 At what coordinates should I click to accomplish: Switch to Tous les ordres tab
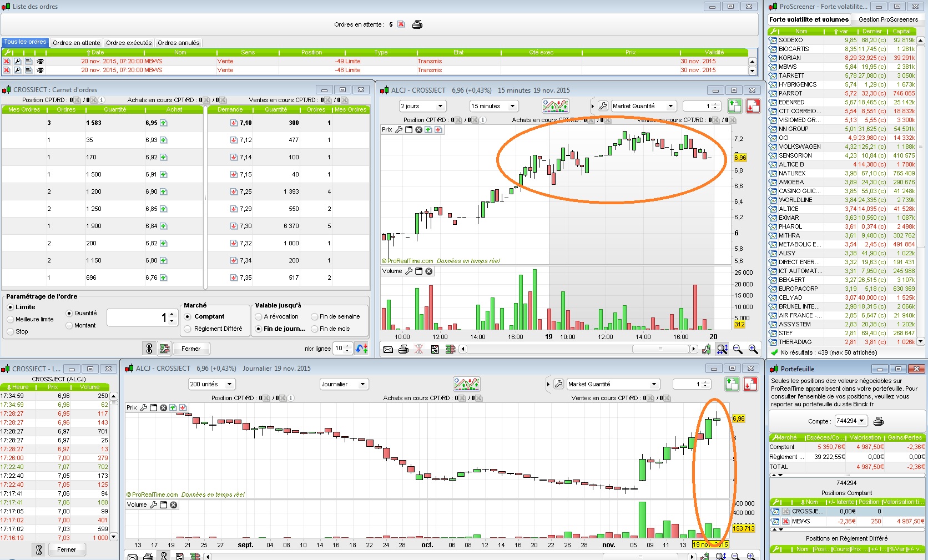tap(26, 42)
